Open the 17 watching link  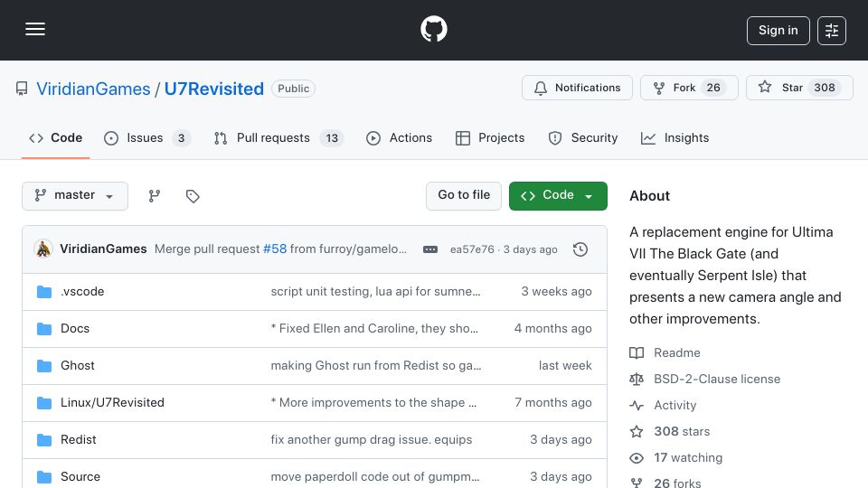(676, 458)
